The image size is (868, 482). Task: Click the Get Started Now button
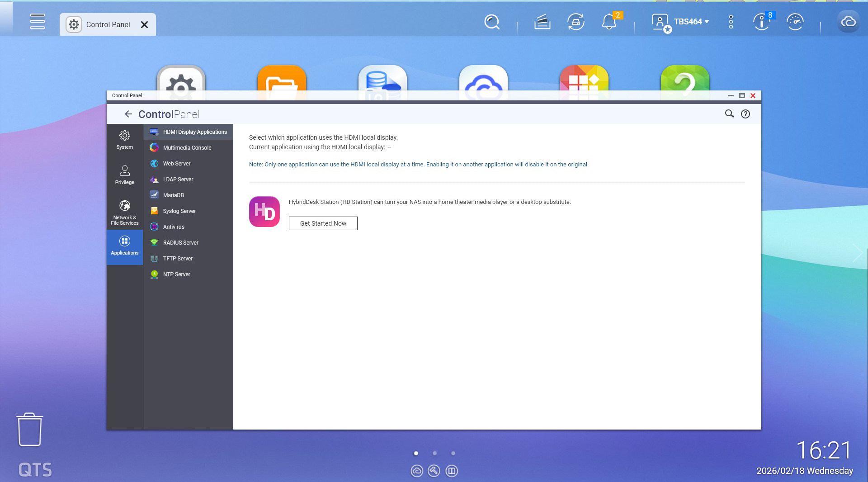(x=323, y=223)
